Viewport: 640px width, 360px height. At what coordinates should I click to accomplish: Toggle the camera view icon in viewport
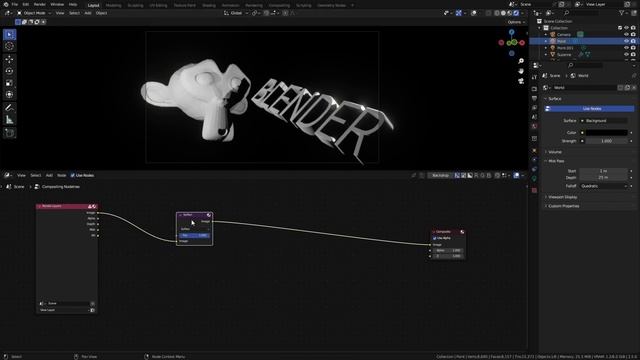click(x=521, y=81)
